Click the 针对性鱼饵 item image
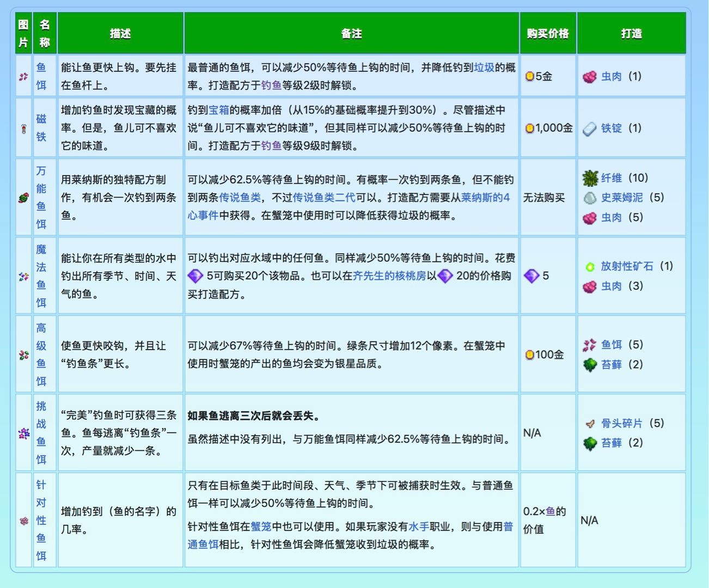The height and width of the screenshot is (588, 709). click(x=23, y=520)
